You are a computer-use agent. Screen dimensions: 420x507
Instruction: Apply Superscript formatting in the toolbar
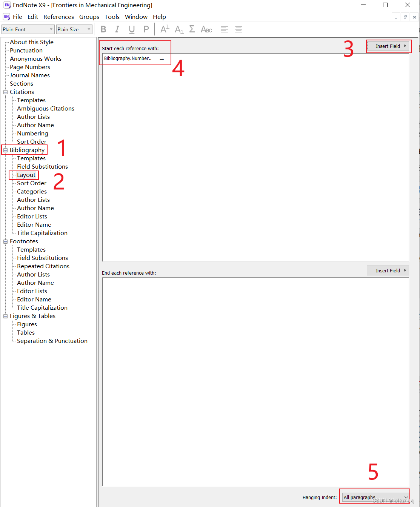pos(165,29)
